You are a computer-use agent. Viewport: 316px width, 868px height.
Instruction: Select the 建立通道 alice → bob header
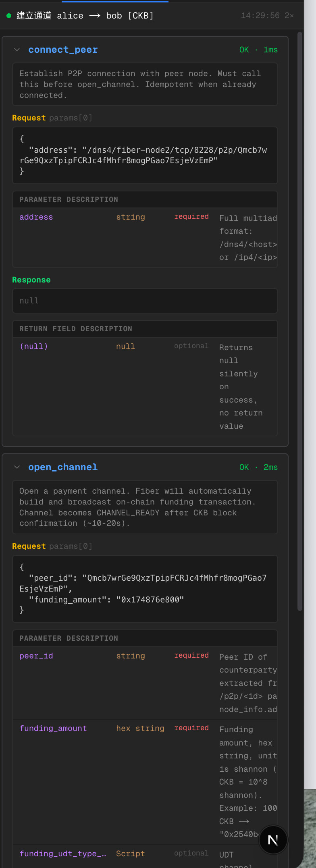pyautogui.click(x=85, y=16)
